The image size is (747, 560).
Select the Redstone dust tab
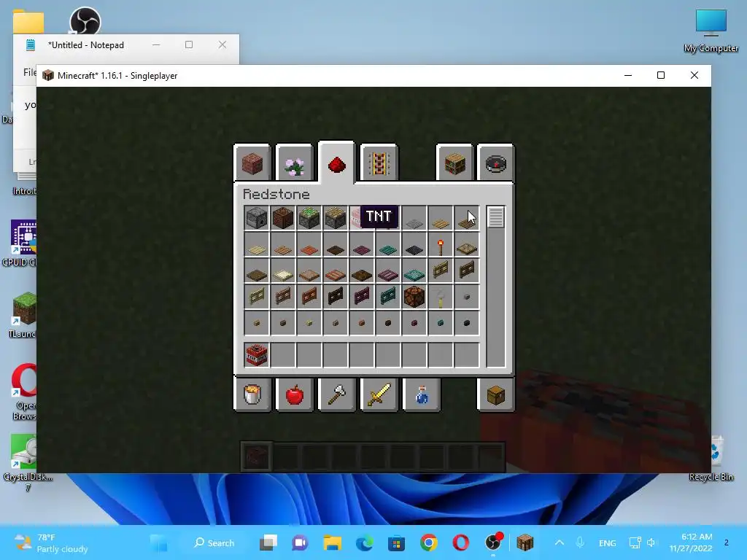pyautogui.click(x=336, y=164)
